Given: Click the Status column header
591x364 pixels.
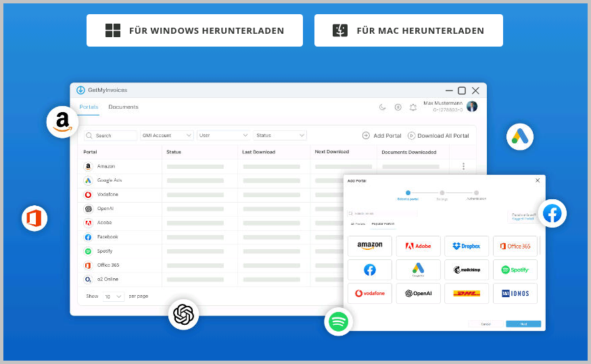Looking at the screenshot, I should pos(174,152).
